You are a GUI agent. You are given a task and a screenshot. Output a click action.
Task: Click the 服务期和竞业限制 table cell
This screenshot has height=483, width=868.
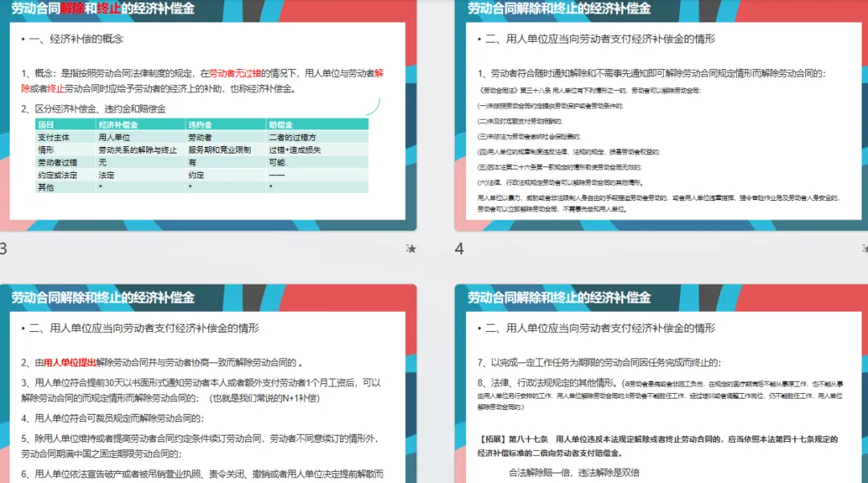coord(226,150)
